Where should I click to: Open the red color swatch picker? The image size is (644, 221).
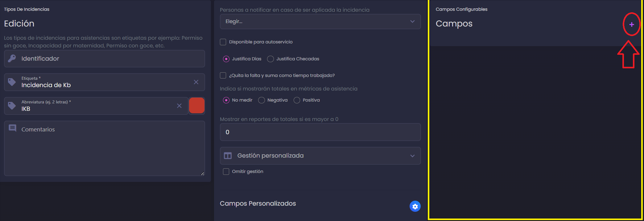(x=197, y=106)
